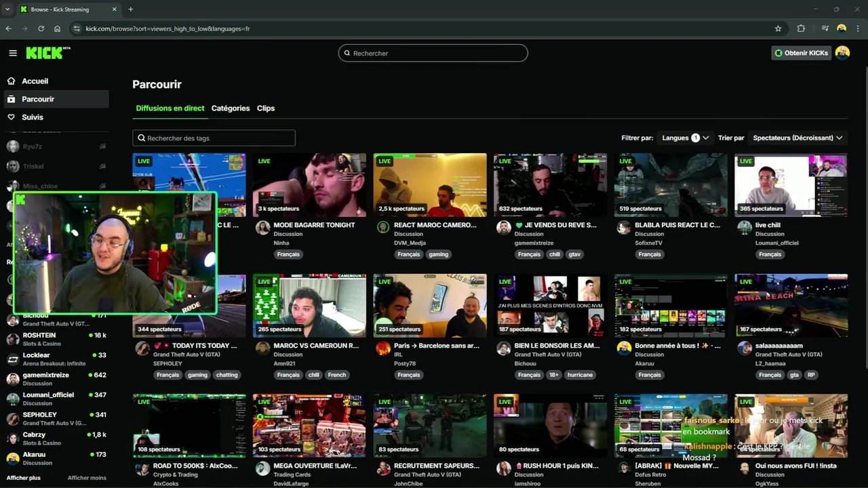The width and height of the screenshot is (868, 488).
Task: View site information icon in address bar
Action: tap(77, 28)
